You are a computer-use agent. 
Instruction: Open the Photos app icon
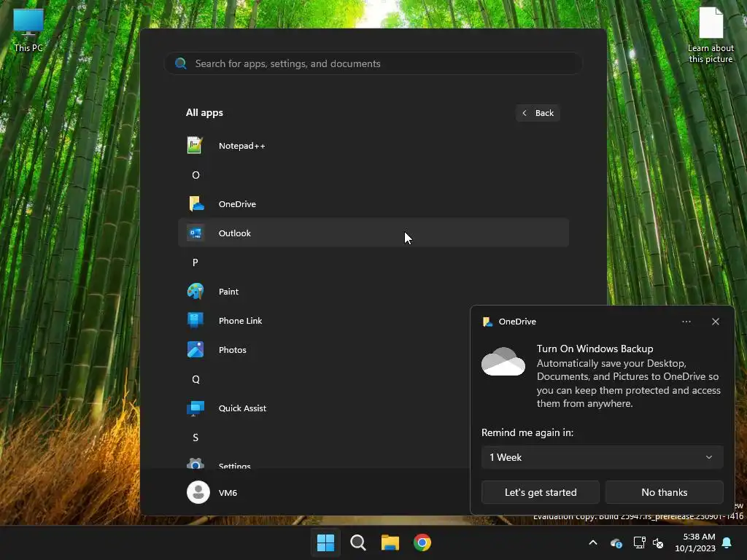(x=196, y=349)
